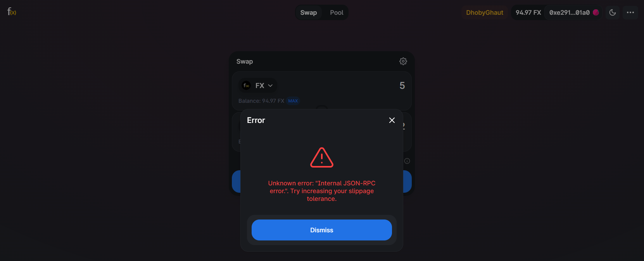This screenshot has height=261, width=644.
Task: Click the FX token logo icon
Action: click(246, 85)
